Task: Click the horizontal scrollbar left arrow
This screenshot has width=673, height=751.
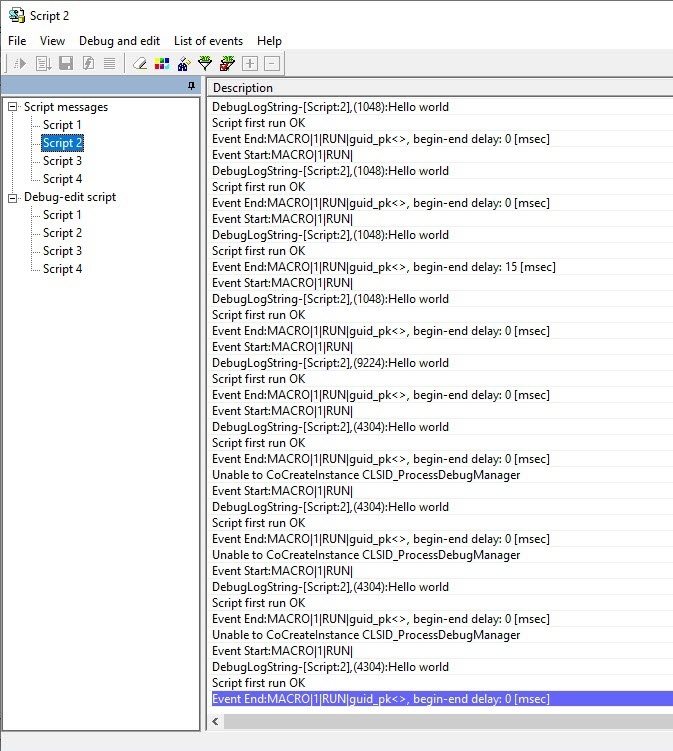Action: click(218, 721)
